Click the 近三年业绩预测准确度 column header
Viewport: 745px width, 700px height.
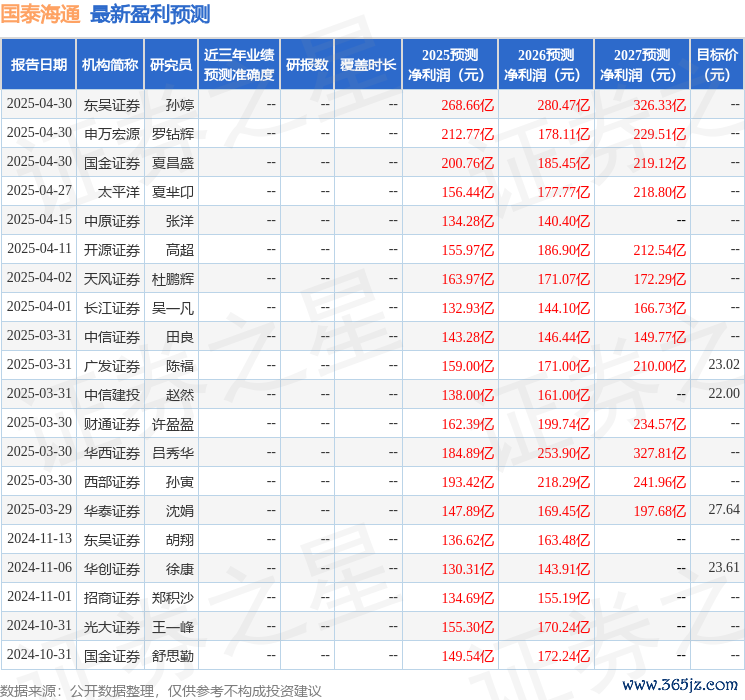point(239,64)
